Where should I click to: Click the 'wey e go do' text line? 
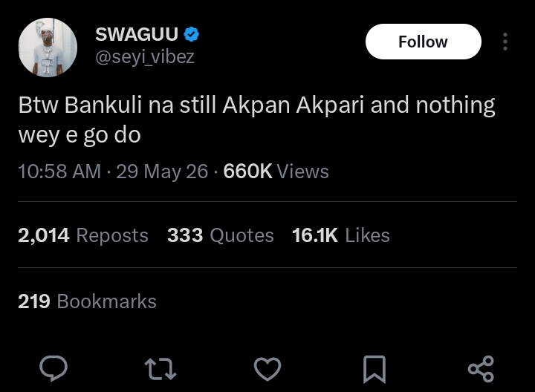coord(80,135)
